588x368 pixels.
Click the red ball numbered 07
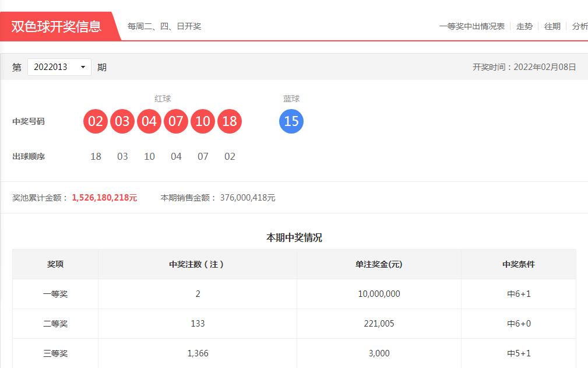pyautogui.click(x=176, y=121)
